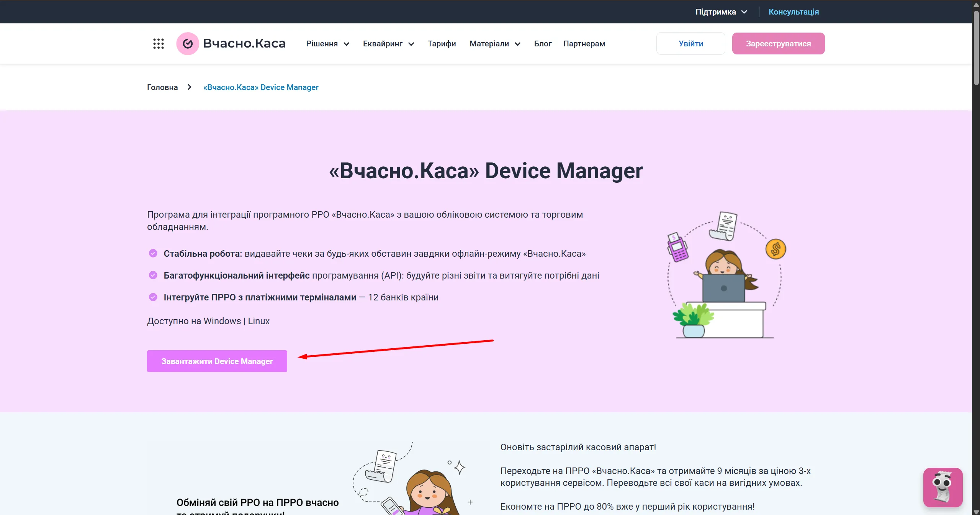Viewport: 980px width, 515px height.
Task: Open the Тарифи page
Action: [x=442, y=44]
